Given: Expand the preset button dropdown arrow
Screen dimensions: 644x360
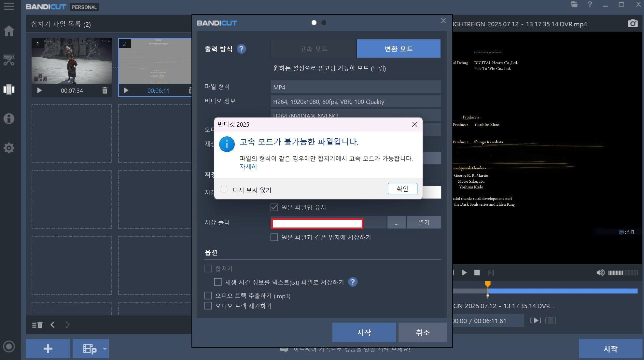Looking at the screenshot, I should [105, 349].
